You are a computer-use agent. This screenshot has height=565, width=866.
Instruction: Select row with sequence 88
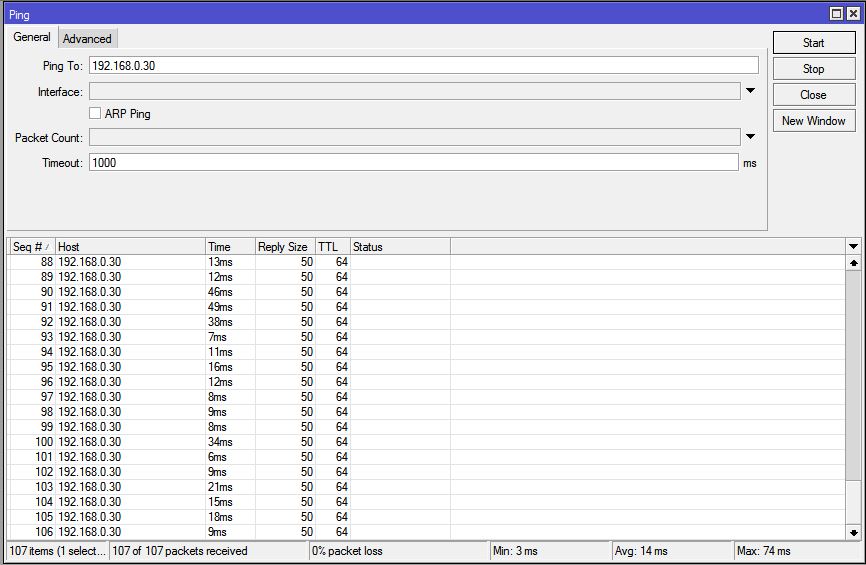coord(427,262)
